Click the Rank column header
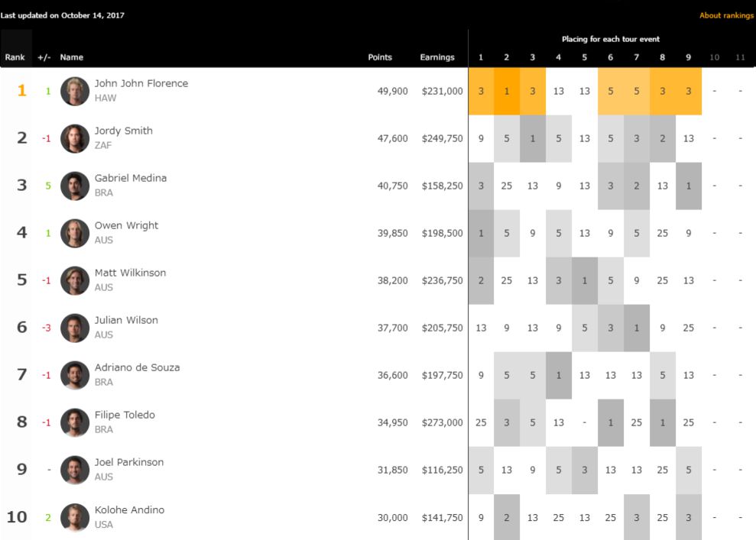The width and height of the screenshot is (756, 540). 15,57
